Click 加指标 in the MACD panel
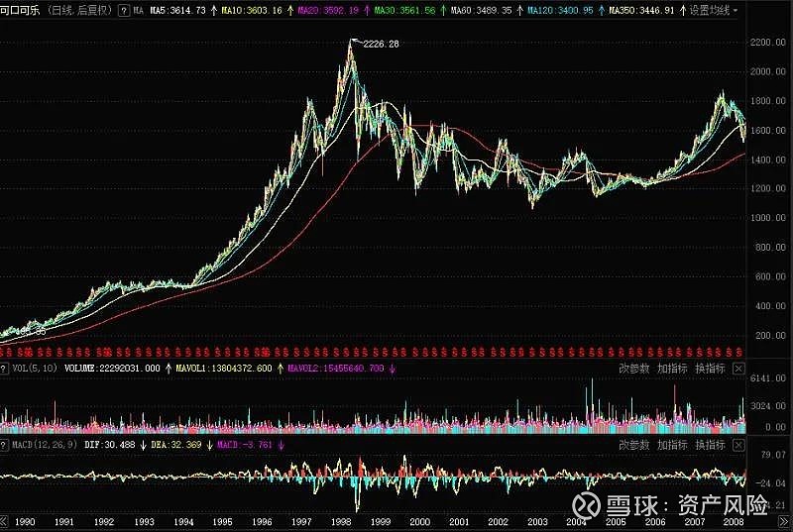Image resolution: width=793 pixels, height=532 pixels. (x=672, y=445)
